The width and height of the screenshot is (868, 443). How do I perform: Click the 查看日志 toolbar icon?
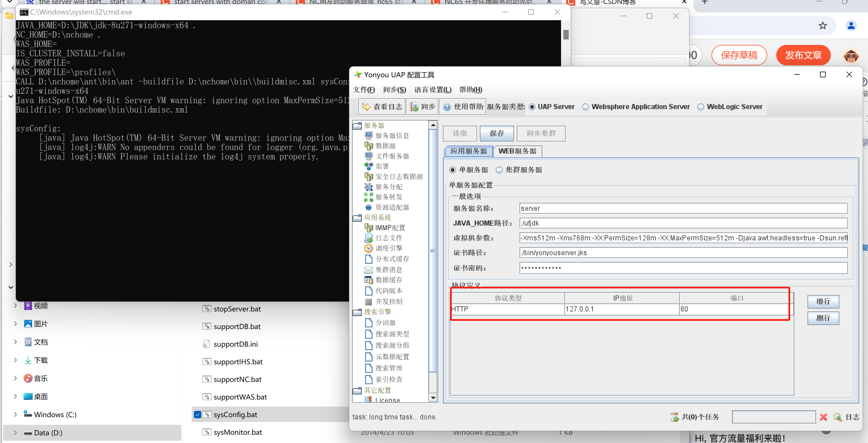366,107
